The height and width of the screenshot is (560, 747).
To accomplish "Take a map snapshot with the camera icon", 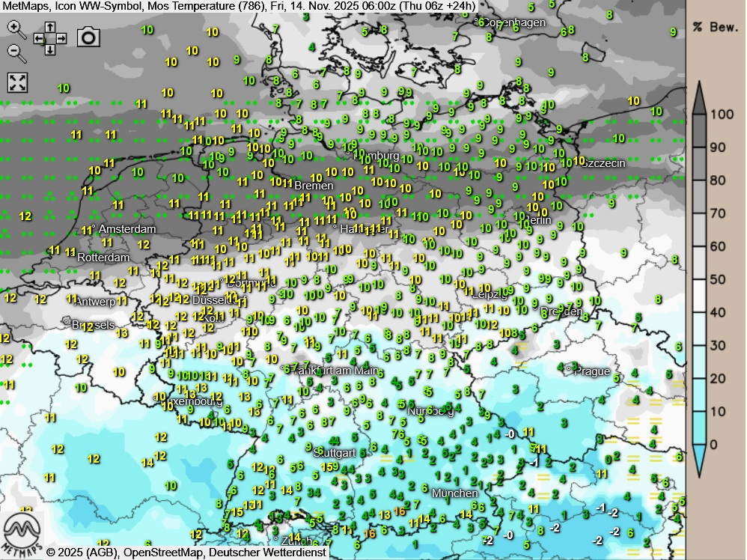I will click(89, 37).
